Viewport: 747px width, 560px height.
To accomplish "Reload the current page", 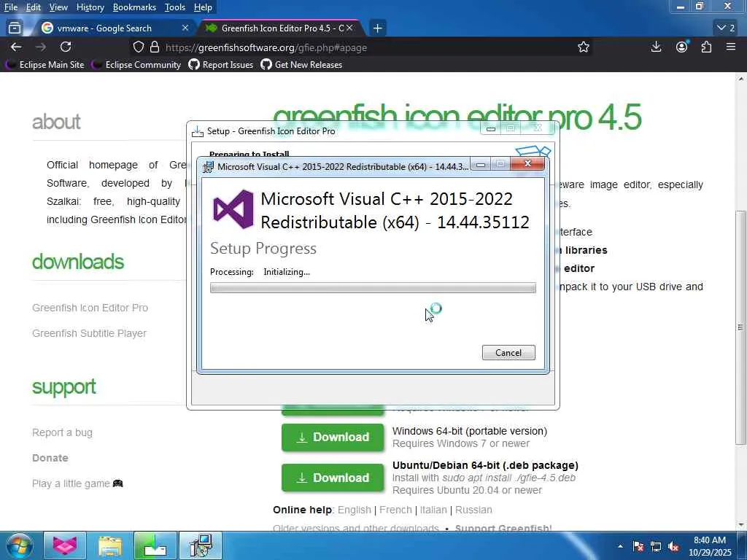I will [x=66, y=47].
